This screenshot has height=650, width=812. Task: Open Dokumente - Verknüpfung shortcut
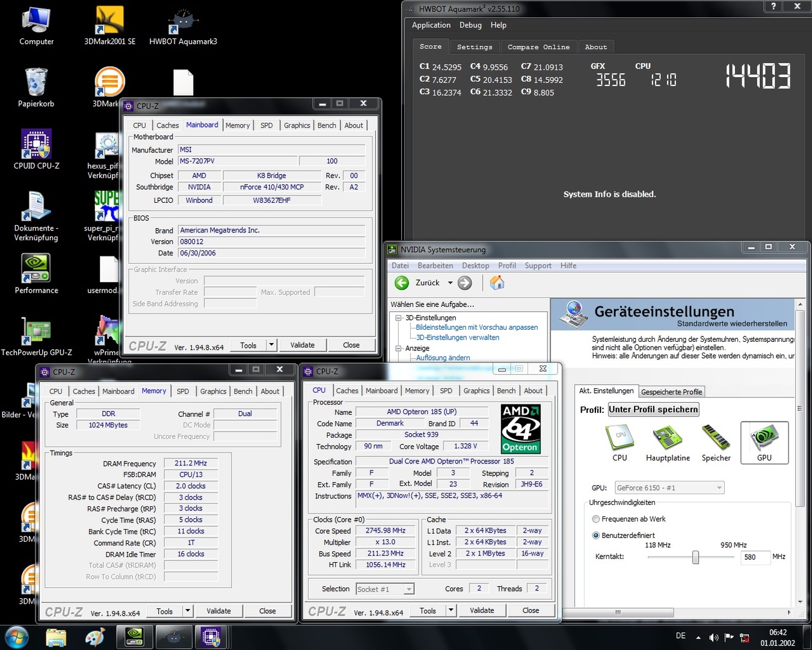(x=36, y=216)
